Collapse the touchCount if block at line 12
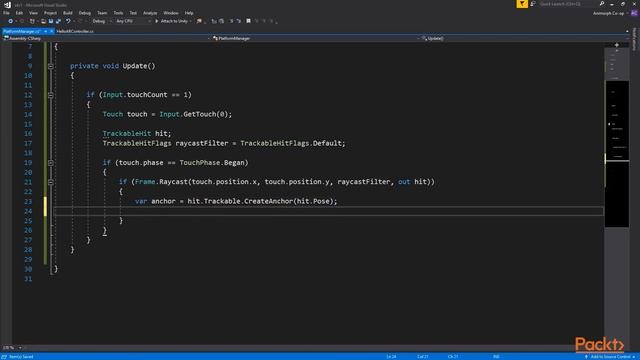640x360 pixels. coord(51,95)
